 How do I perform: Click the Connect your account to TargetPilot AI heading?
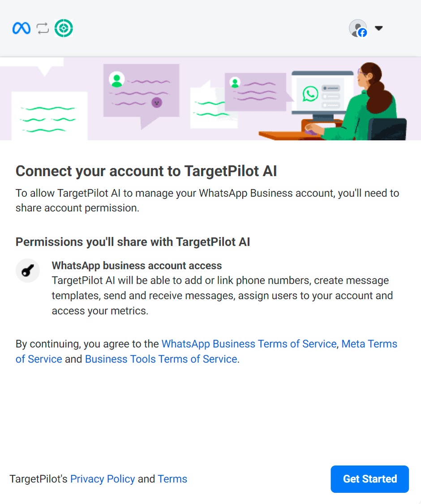(146, 171)
